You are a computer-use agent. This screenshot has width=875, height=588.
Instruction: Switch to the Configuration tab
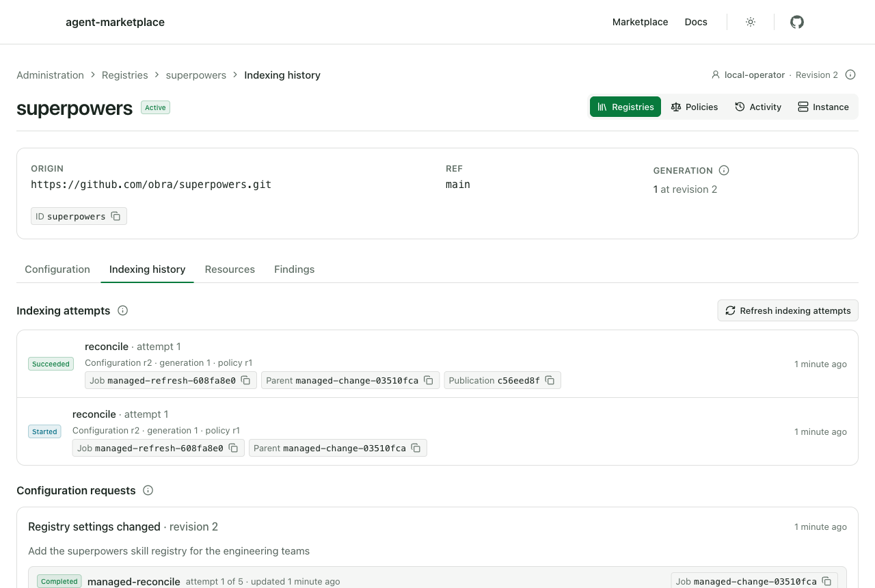coord(57,269)
